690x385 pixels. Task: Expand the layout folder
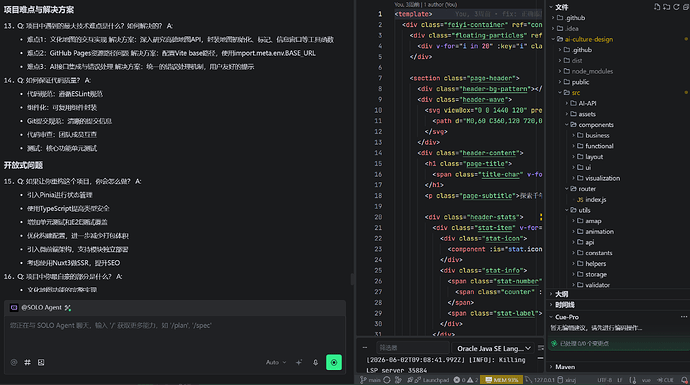(x=618, y=157)
